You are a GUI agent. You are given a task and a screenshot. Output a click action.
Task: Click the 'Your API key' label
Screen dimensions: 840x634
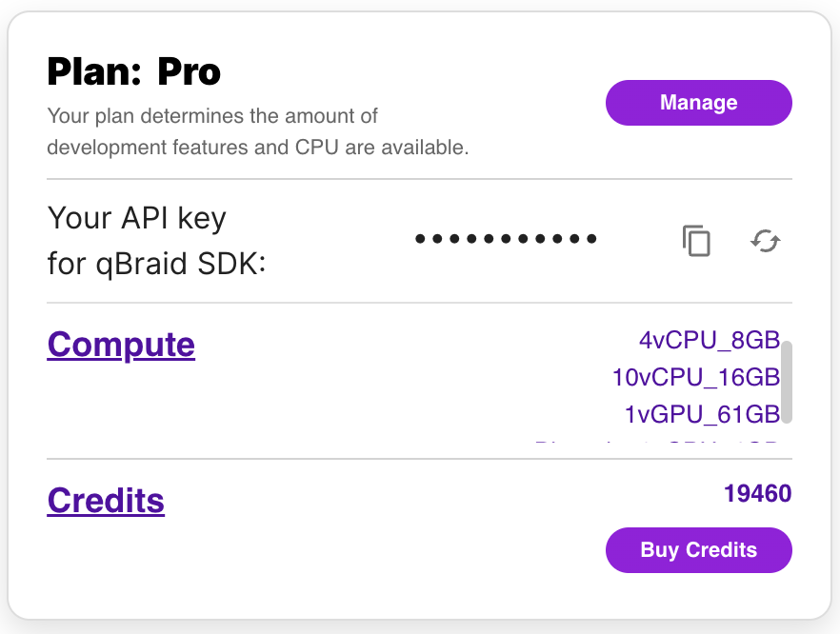pos(136,218)
